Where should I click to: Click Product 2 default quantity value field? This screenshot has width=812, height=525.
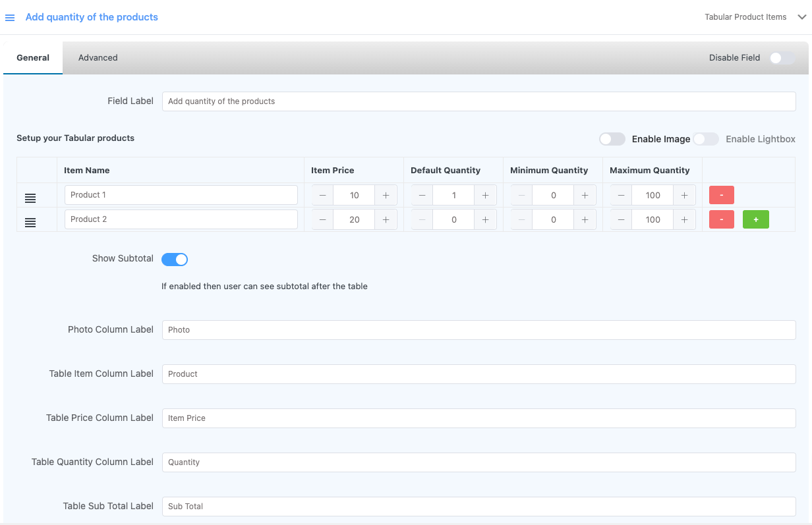click(453, 219)
